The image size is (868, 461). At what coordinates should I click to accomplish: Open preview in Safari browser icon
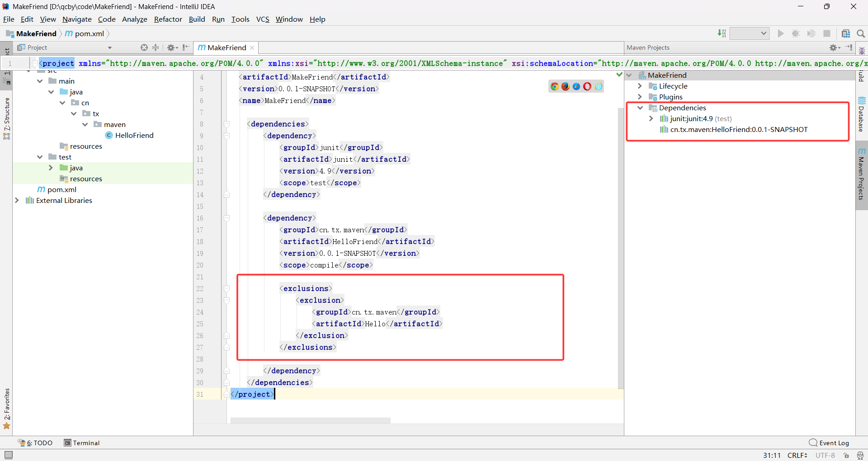click(x=576, y=86)
